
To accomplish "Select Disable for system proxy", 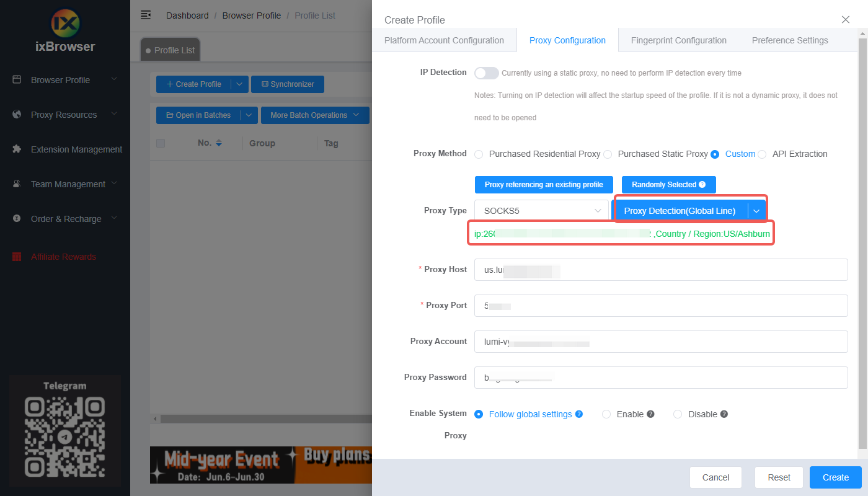I will point(678,414).
